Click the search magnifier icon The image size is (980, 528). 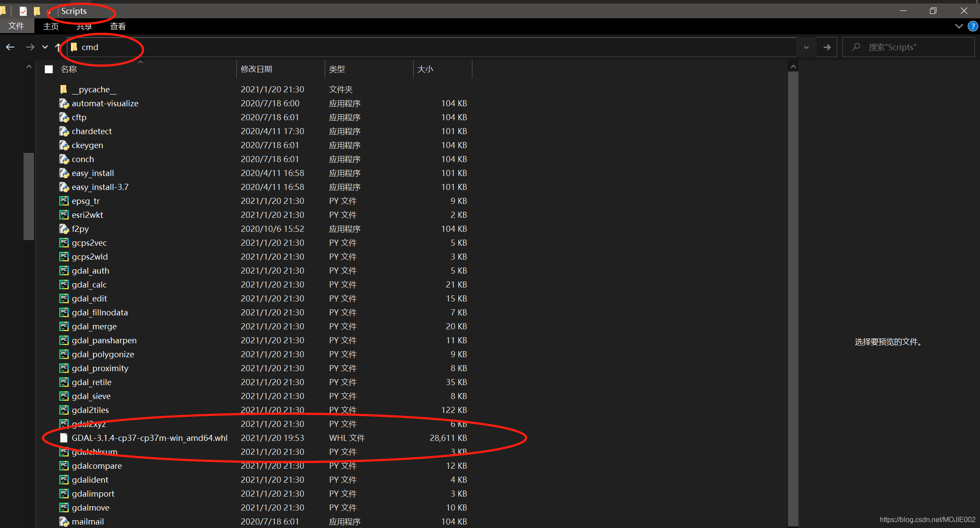click(856, 47)
